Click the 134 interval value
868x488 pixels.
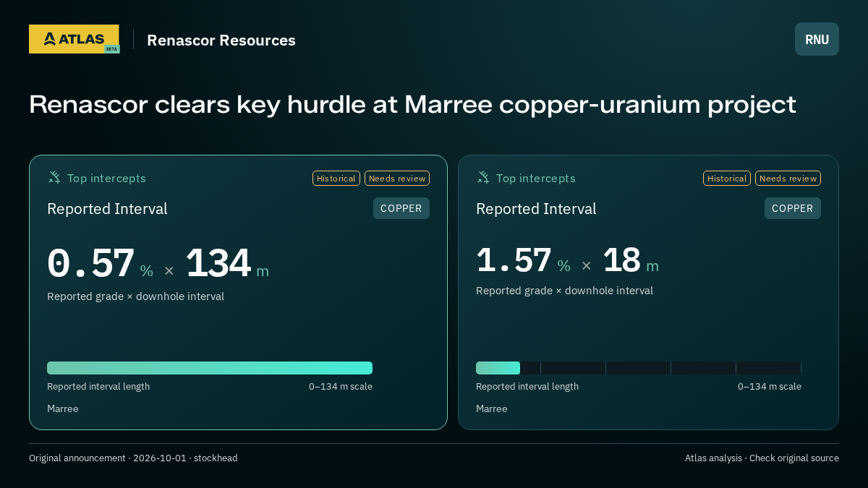[218, 263]
